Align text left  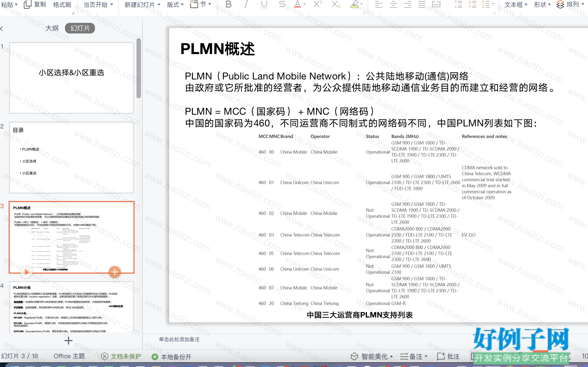[379, 4]
